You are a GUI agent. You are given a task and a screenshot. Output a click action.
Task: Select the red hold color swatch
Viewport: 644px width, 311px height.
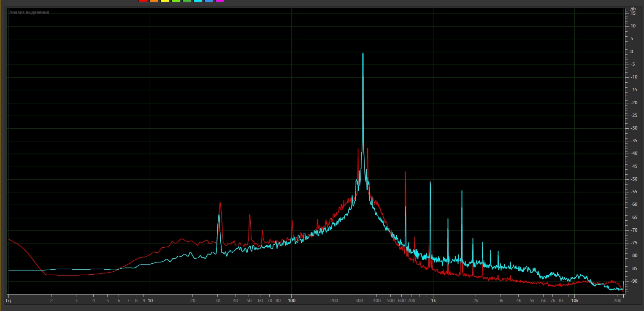point(143,1)
